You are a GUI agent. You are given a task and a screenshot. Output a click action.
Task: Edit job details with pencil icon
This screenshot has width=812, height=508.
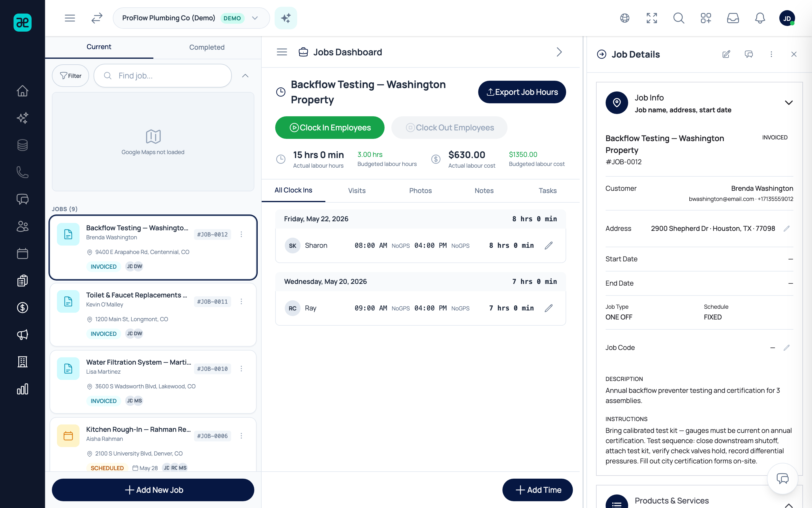click(x=726, y=54)
